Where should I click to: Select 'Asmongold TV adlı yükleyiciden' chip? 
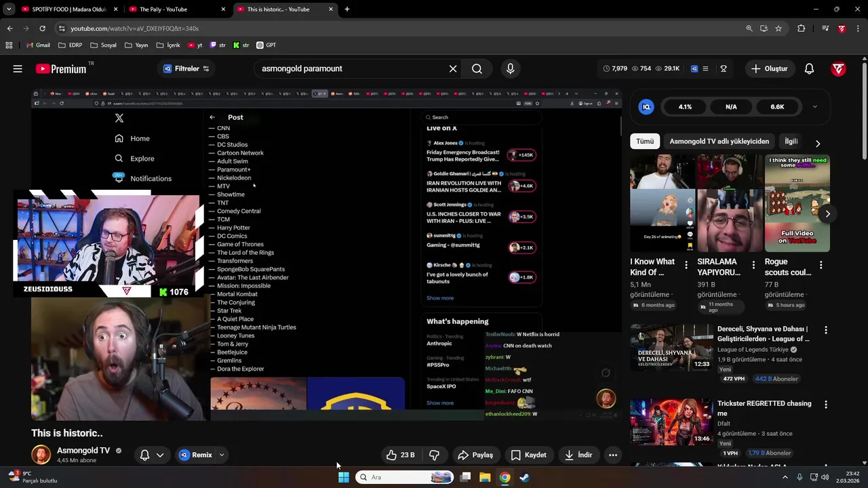point(719,141)
